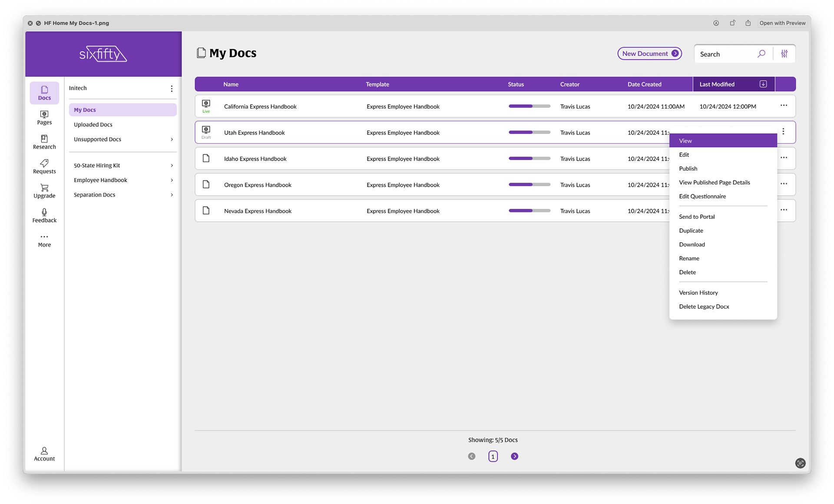Viewport: 834px width, 504px height.
Task: Open the California Express Handbook row options menu
Action: 784,105
